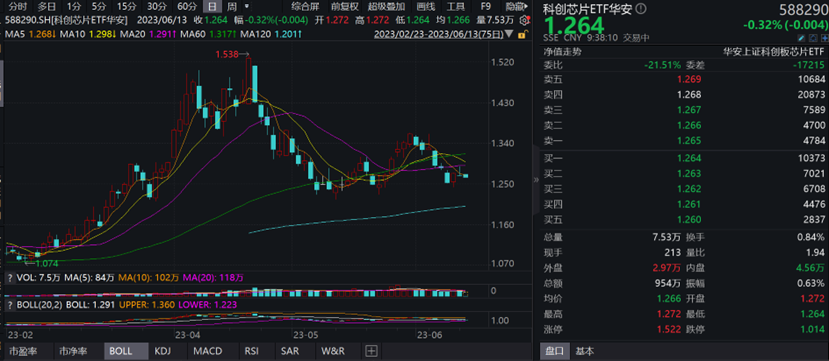The height and width of the screenshot is (361, 829).
Task: Click the F9 deep data button
Action: click(x=485, y=7)
